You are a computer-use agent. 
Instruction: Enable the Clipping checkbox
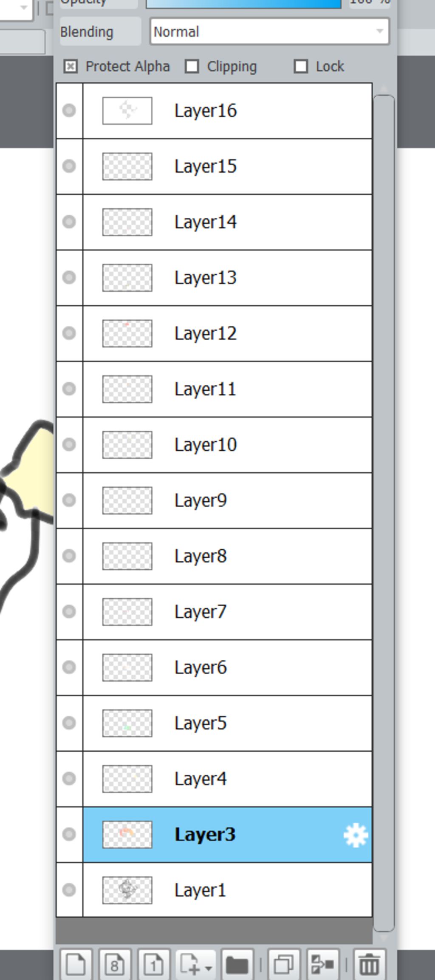[192, 67]
